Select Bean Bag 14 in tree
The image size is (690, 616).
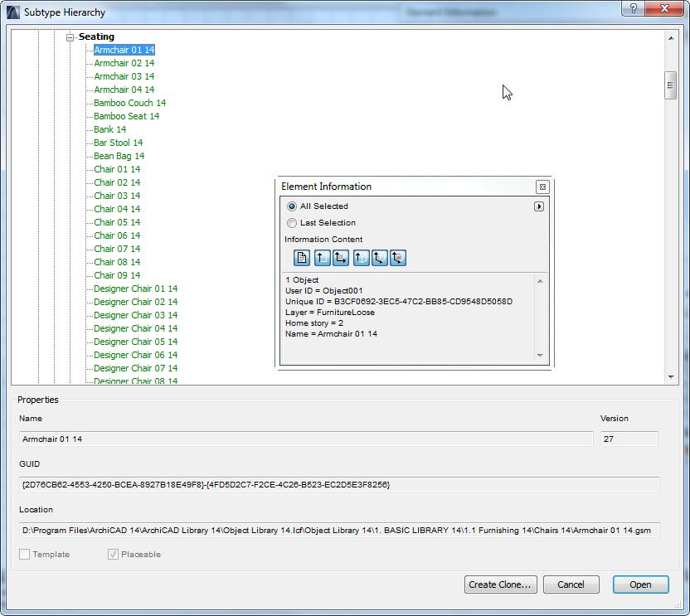119,156
